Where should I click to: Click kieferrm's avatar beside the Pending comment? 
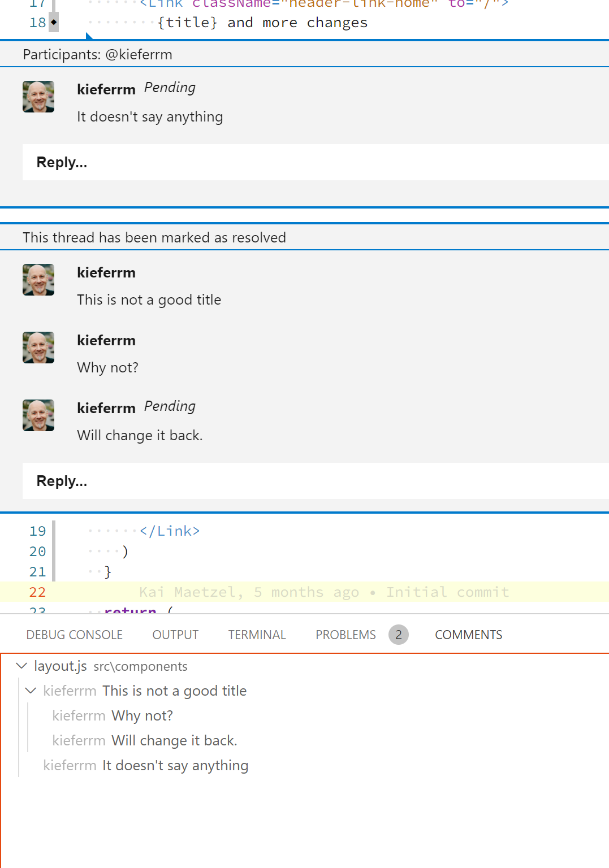point(38,97)
